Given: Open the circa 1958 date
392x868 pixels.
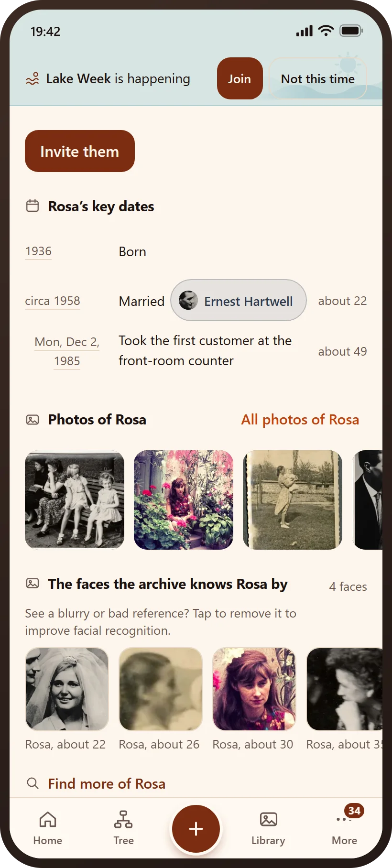Looking at the screenshot, I should 53,301.
